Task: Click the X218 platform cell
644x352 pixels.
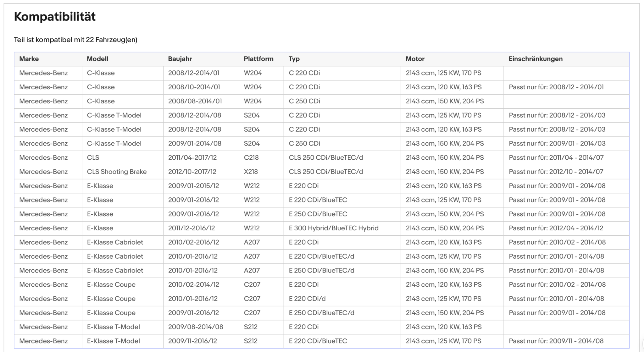Action: point(251,172)
